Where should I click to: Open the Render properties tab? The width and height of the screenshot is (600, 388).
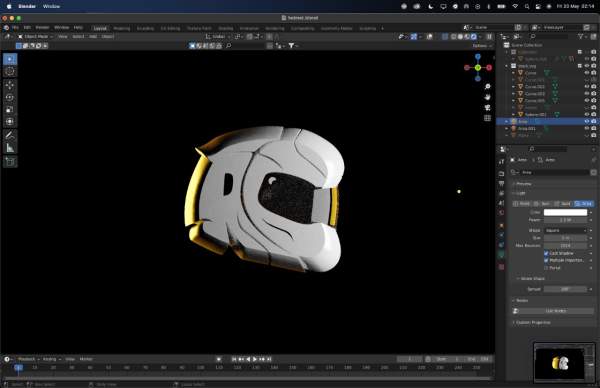502,174
